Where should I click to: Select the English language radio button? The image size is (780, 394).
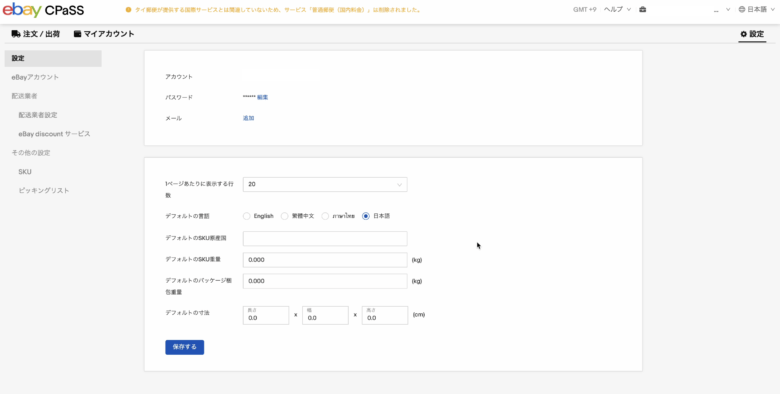(x=246, y=216)
